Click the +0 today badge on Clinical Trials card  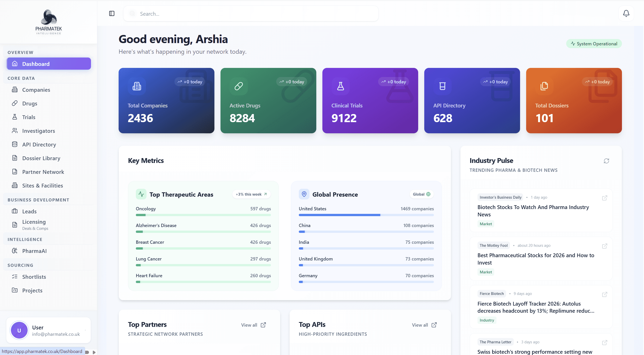393,82
